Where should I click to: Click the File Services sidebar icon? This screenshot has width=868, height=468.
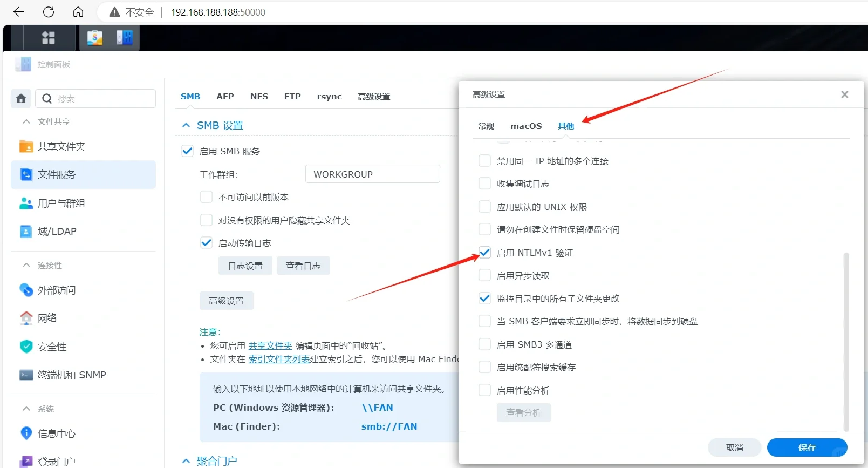coord(26,174)
